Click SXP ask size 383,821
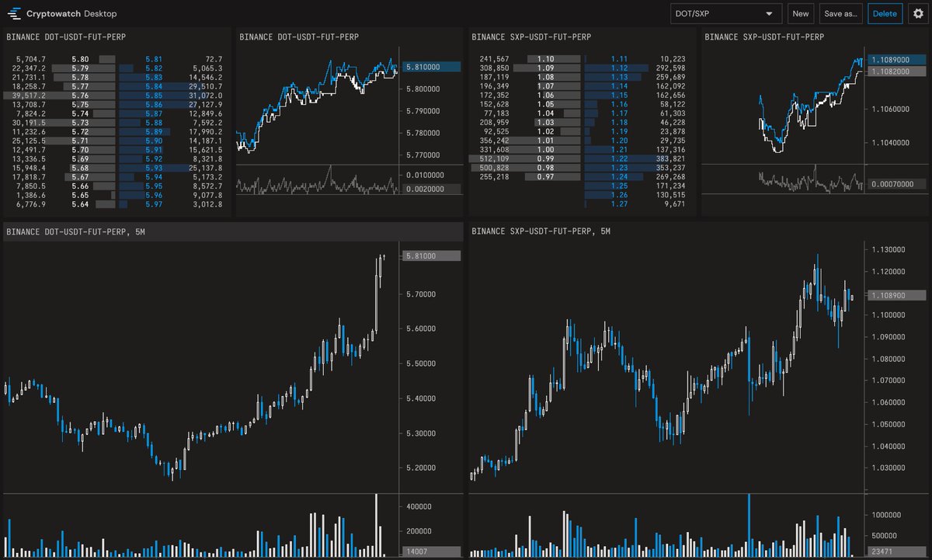 pyautogui.click(x=671, y=158)
